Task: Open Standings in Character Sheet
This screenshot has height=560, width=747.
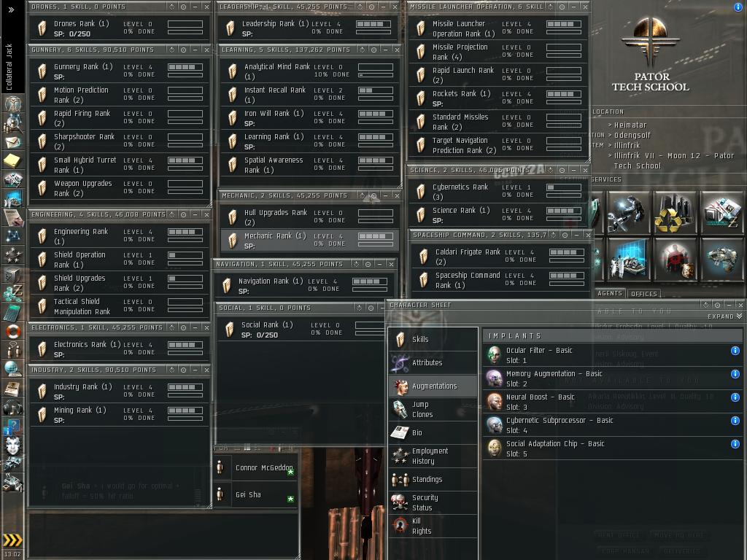Action: point(433,480)
